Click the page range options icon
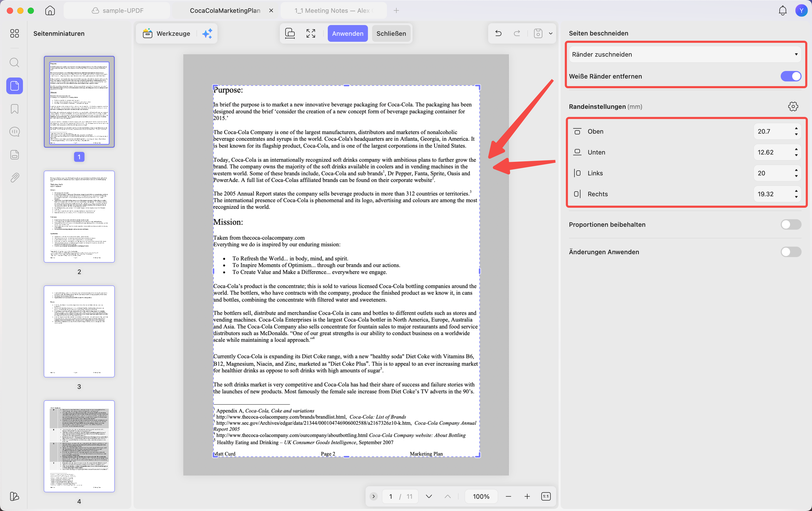 290,33
